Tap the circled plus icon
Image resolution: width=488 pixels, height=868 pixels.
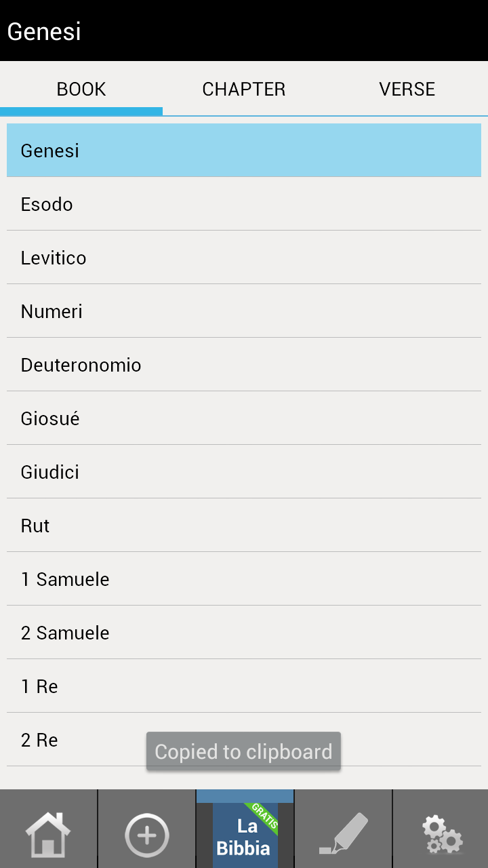[146, 834]
